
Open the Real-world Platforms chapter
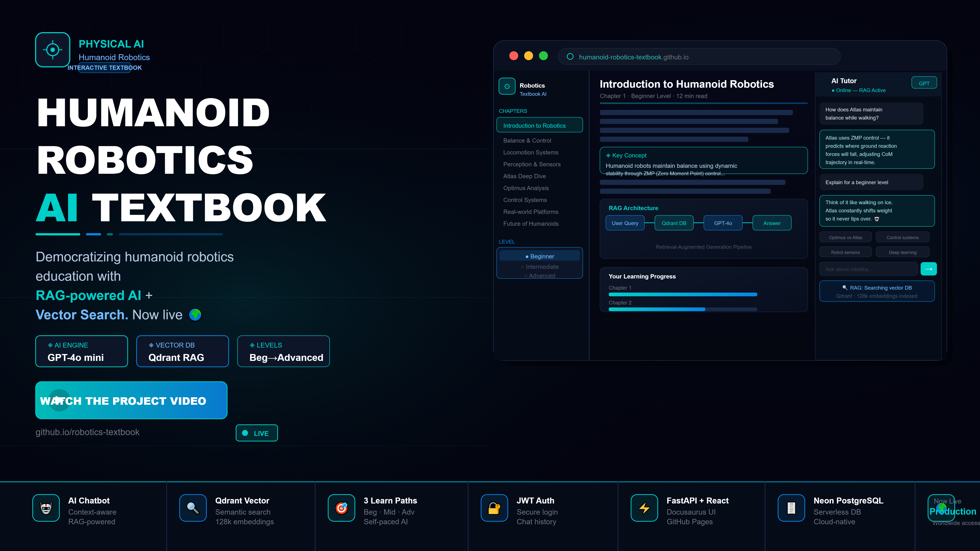click(531, 212)
